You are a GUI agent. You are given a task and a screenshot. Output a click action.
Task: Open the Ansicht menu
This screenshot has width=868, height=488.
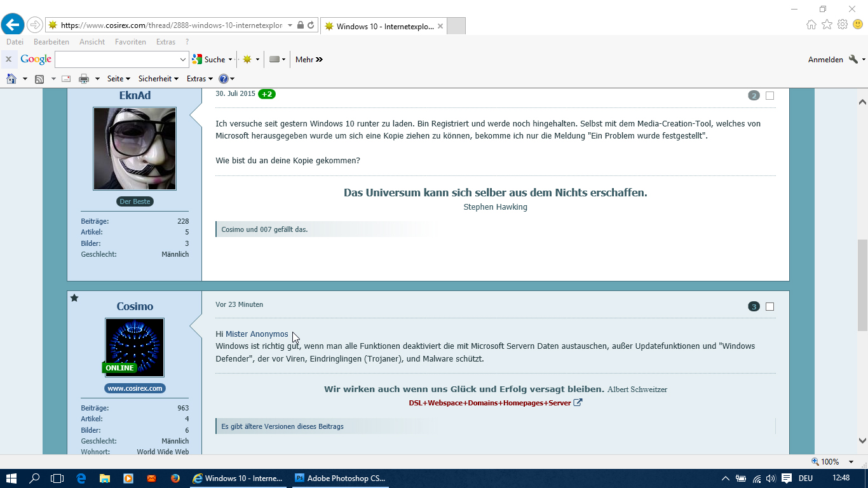point(92,42)
